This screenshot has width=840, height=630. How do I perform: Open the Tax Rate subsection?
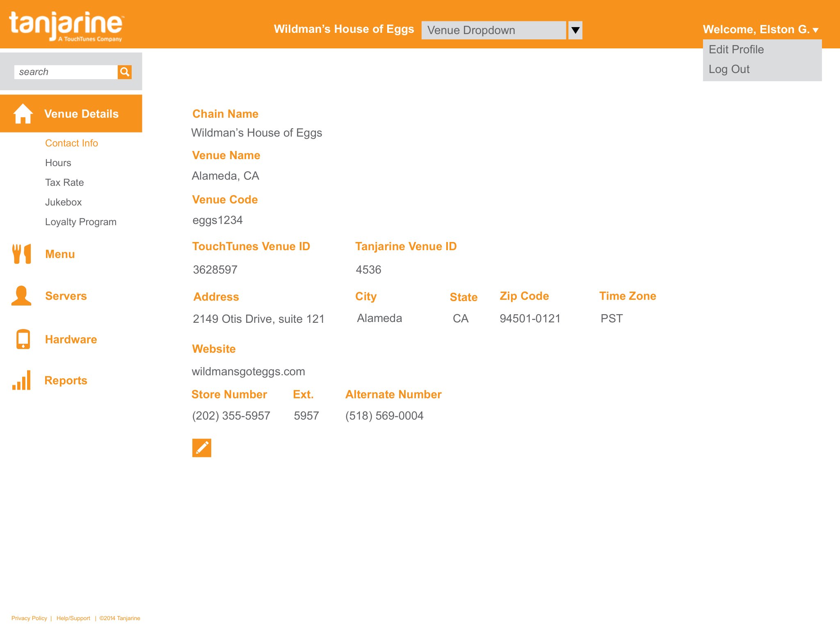64,183
